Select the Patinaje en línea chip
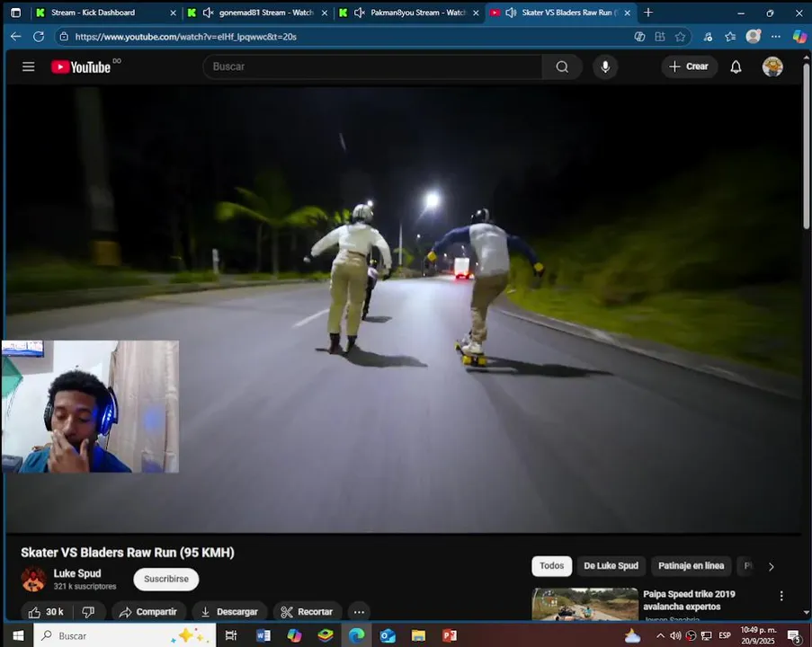 tap(691, 566)
